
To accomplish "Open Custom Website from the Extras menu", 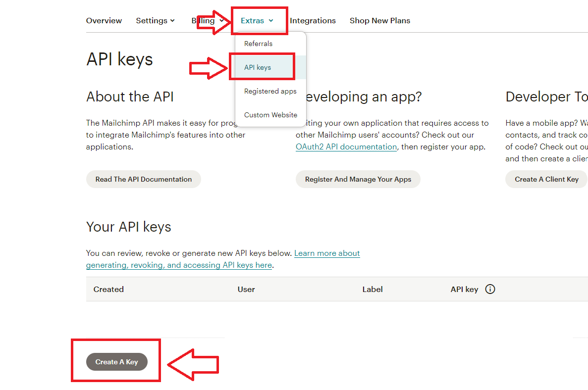I will point(271,115).
